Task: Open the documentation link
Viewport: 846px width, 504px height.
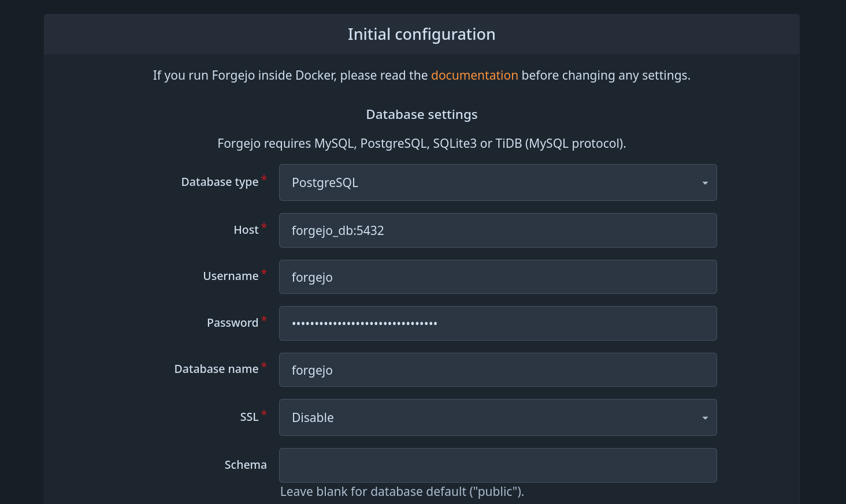Action: point(474,76)
